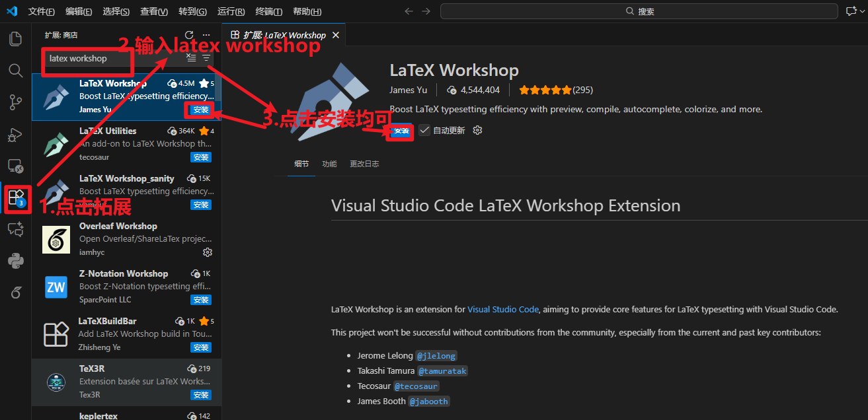Open the extension filter dropdown
This screenshot has height=420, width=868.
click(x=206, y=58)
